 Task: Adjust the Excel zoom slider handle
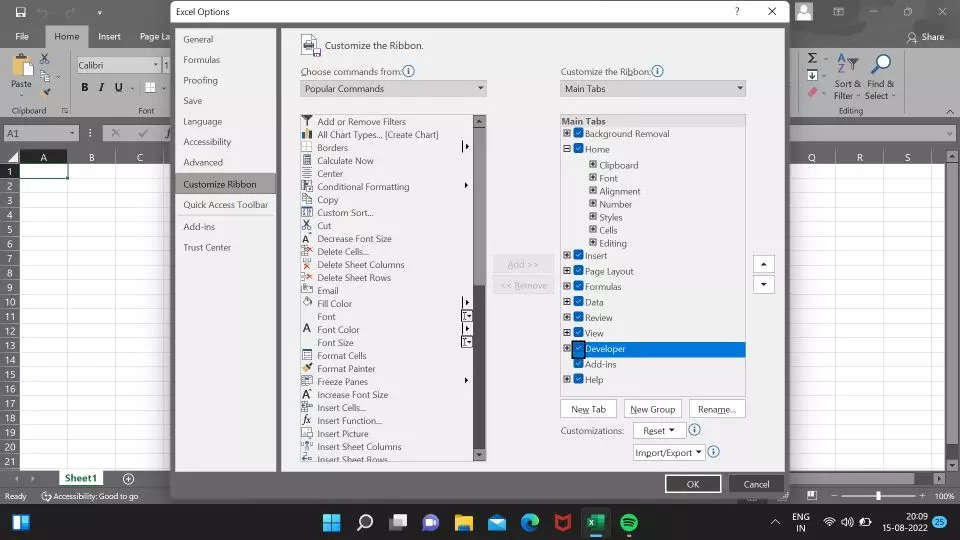[x=878, y=495]
